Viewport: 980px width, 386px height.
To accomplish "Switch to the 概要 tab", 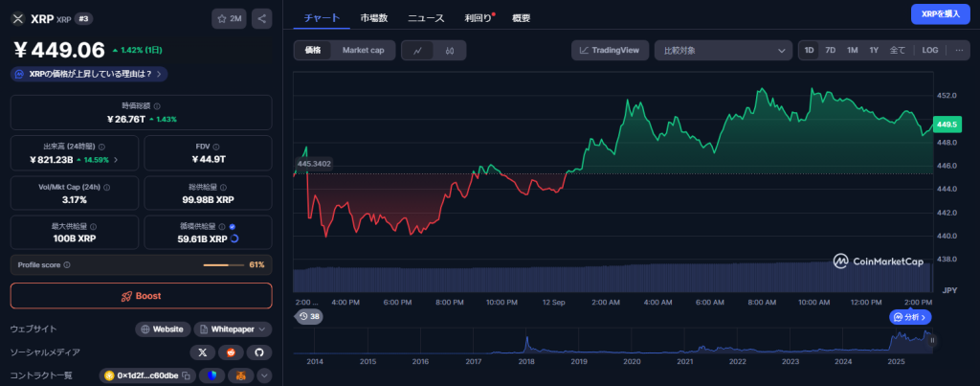I will click(x=522, y=18).
